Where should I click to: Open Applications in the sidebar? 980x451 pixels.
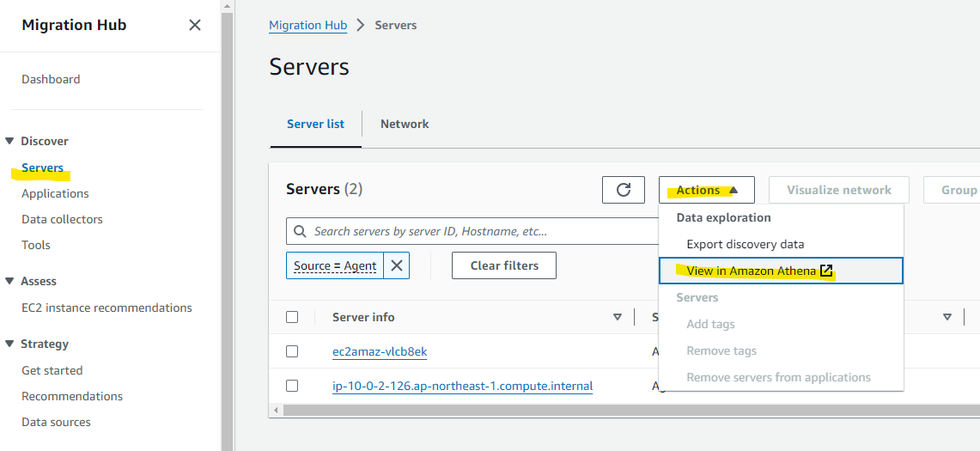click(55, 193)
